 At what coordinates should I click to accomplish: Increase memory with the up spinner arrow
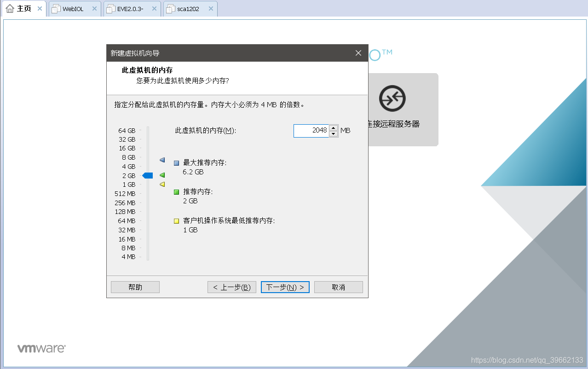334,128
